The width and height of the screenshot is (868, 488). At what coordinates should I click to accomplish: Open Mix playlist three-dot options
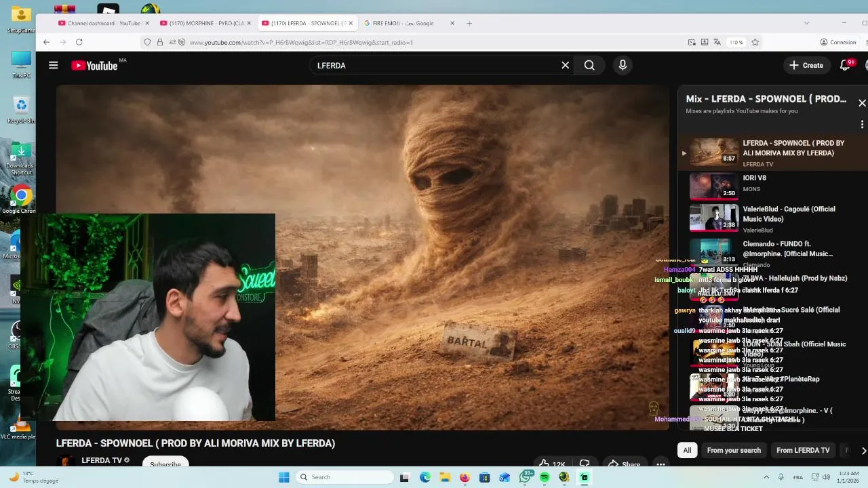coord(862,125)
